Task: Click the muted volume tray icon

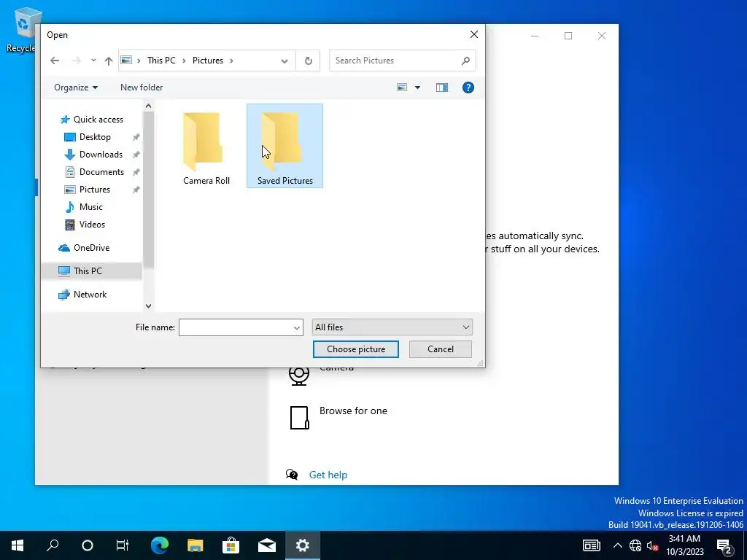Action: [652, 545]
